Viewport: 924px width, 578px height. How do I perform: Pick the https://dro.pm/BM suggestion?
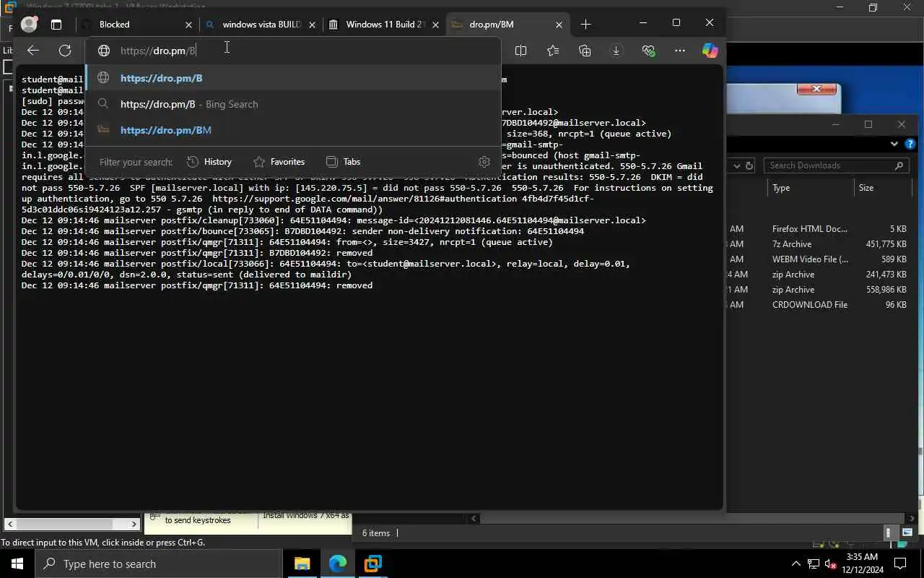(x=293, y=130)
